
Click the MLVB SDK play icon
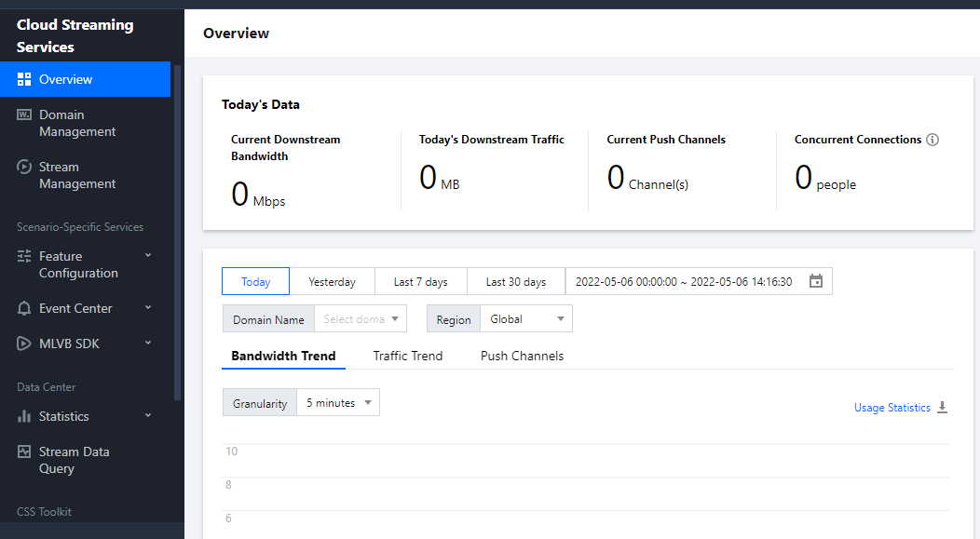point(25,344)
